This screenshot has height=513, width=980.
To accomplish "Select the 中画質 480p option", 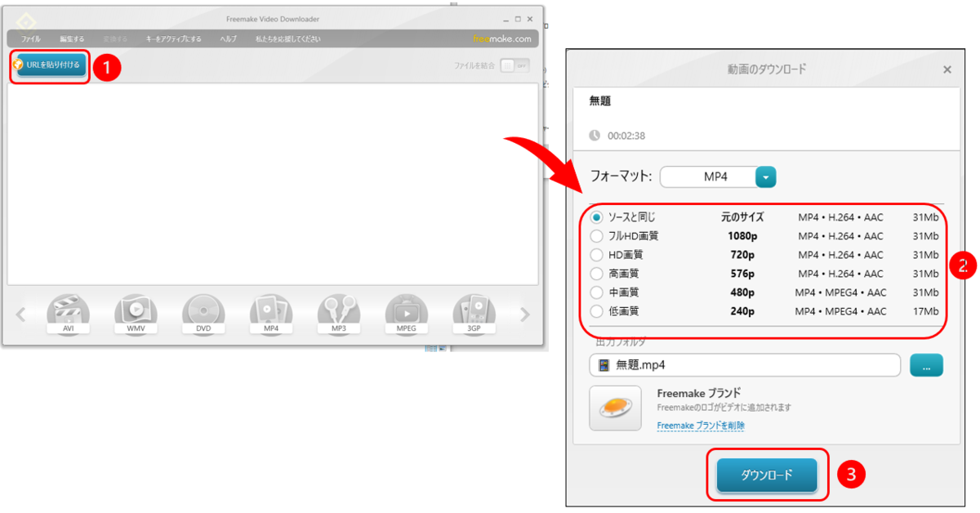I will pos(597,292).
